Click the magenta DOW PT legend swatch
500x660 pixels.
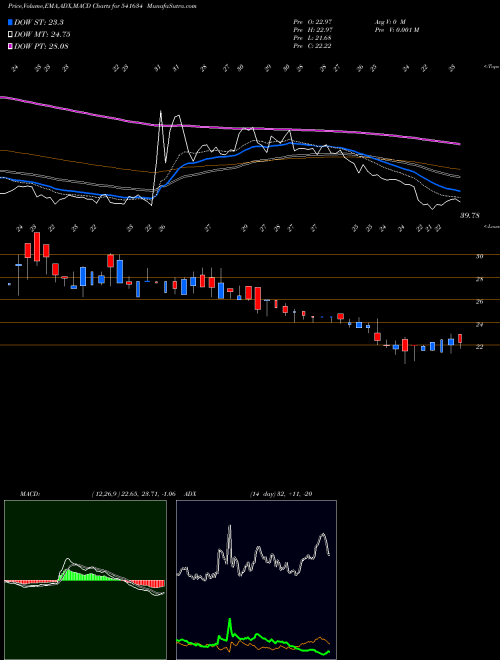[x=10, y=46]
